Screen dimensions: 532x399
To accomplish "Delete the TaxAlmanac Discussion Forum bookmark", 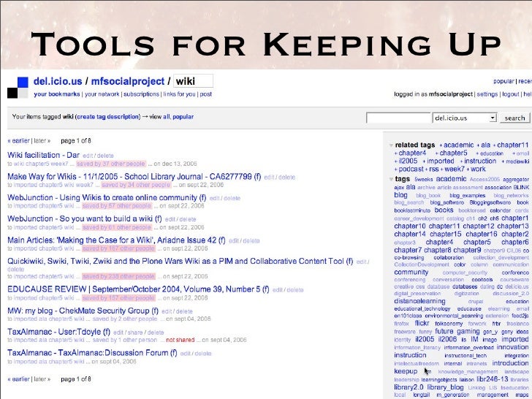I will 203,354.
